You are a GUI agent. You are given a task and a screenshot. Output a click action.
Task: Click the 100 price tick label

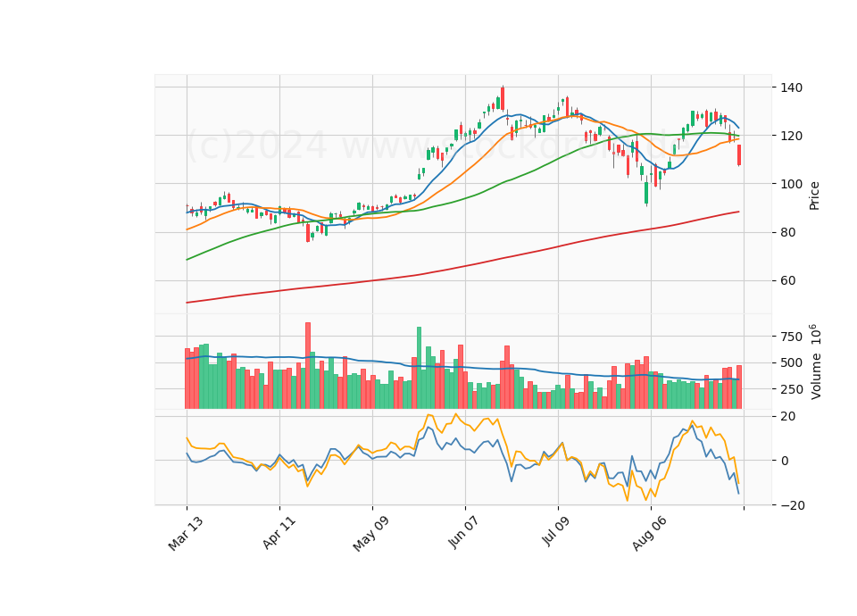tap(792, 184)
